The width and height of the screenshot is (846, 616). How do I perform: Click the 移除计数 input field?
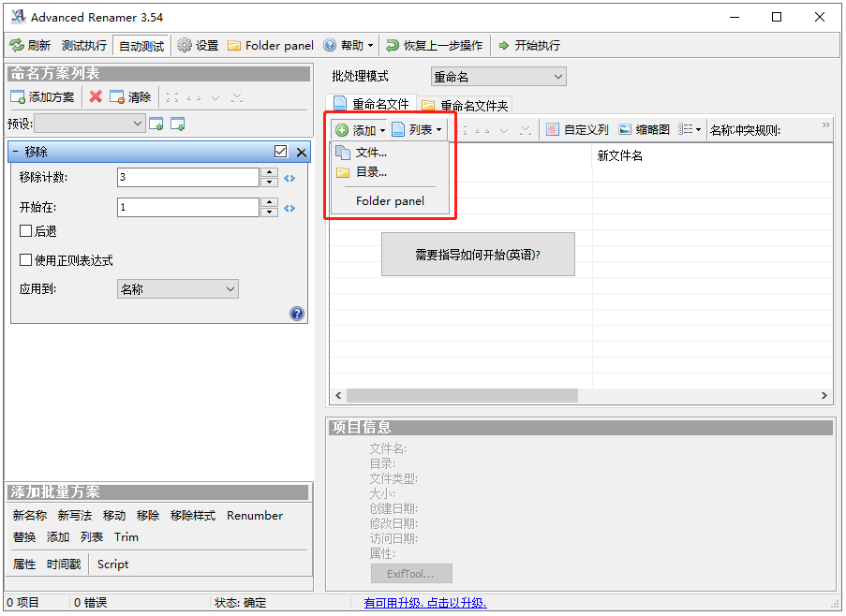click(x=188, y=177)
